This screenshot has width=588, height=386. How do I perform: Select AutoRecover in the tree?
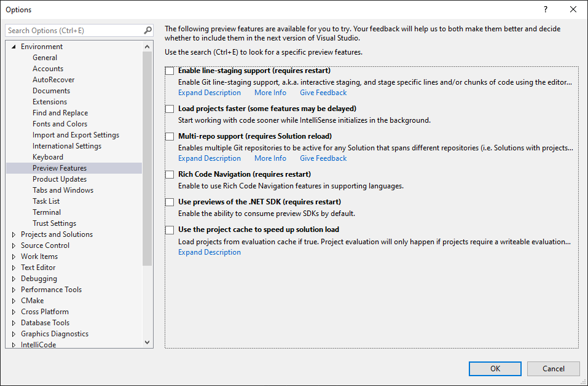point(53,80)
